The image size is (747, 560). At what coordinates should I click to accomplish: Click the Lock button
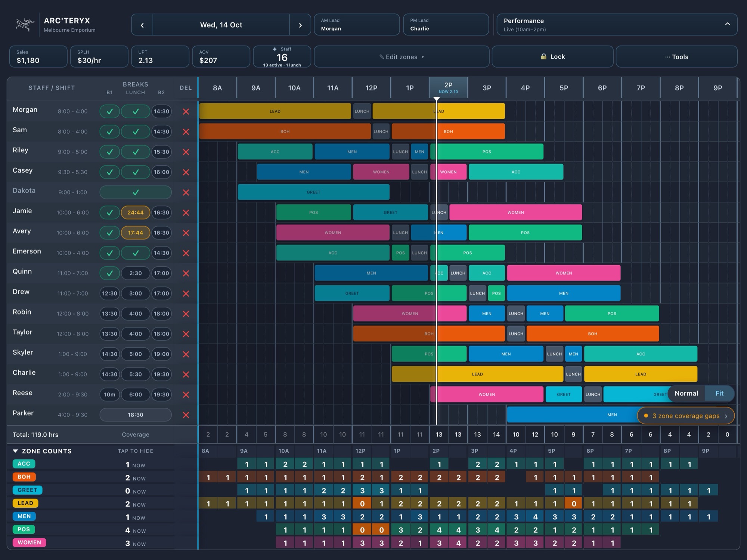pyautogui.click(x=552, y=57)
